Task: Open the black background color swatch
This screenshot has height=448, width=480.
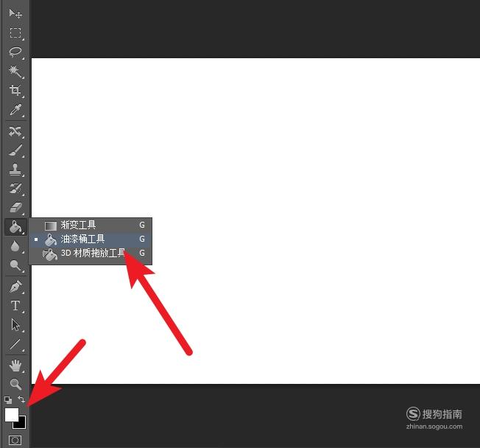Action: (22, 424)
